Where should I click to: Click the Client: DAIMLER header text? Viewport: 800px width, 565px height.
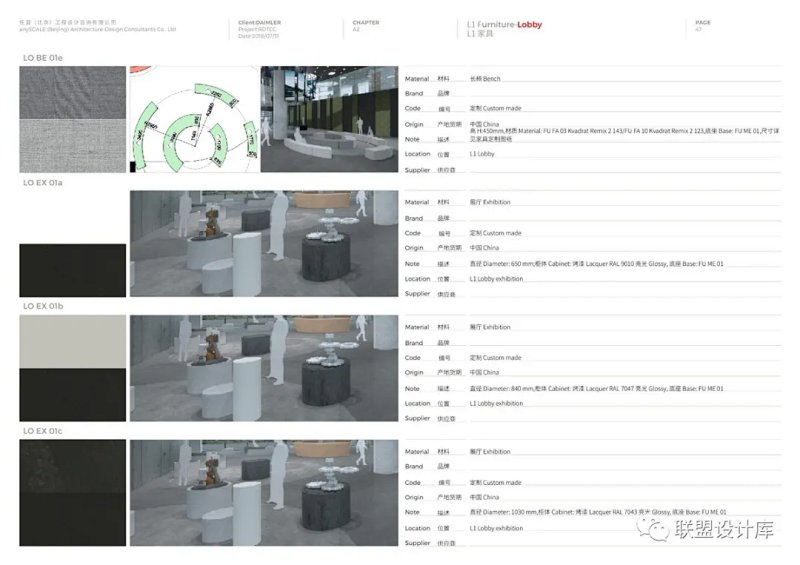264,22
